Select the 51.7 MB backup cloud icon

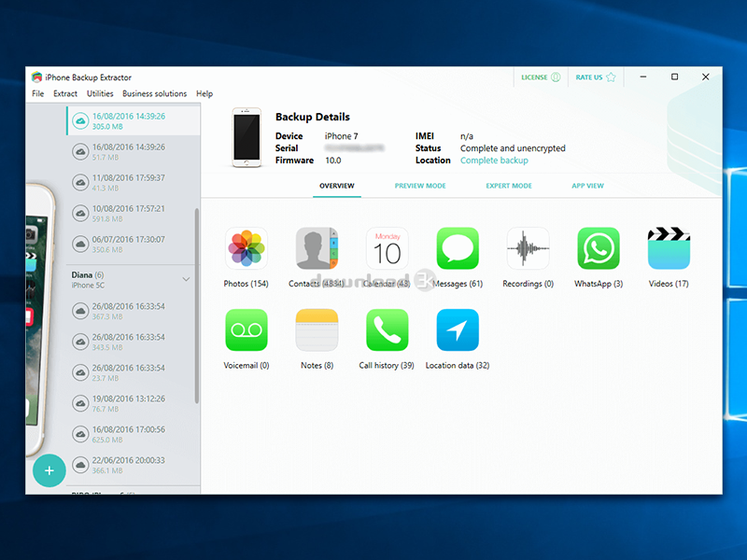pos(80,152)
